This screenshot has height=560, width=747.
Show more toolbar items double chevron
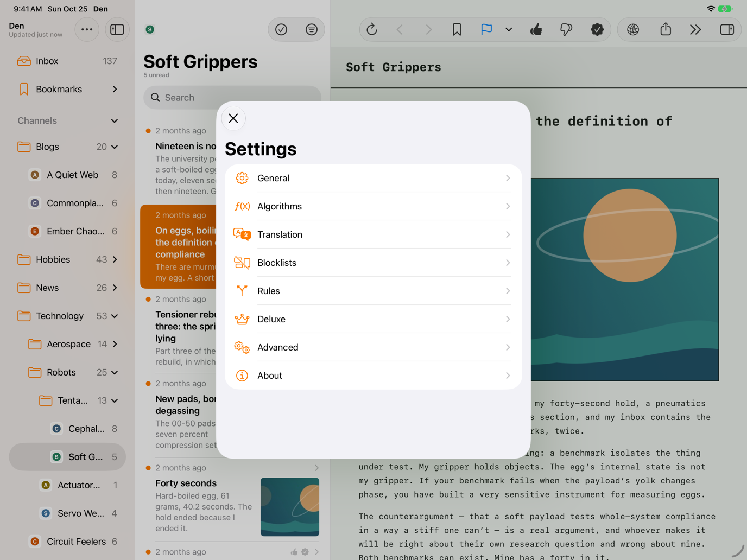(695, 29)
